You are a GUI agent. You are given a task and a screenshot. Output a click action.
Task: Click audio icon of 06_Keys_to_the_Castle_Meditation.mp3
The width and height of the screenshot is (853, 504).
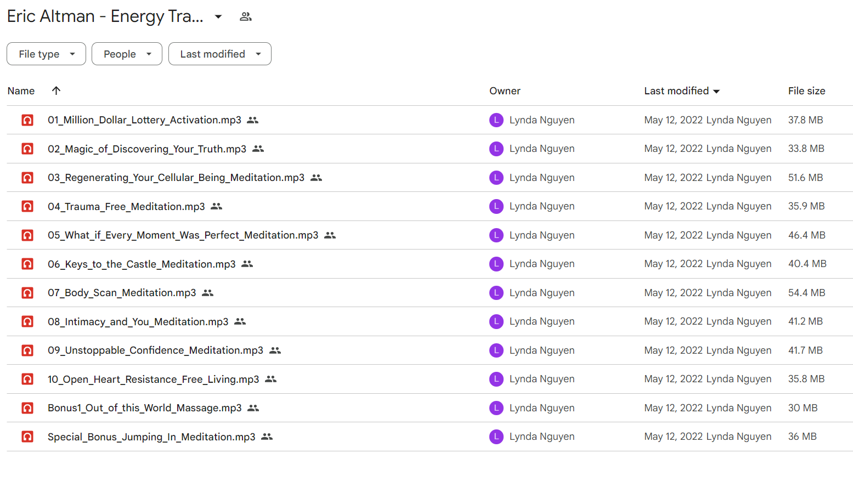click(x=27, y=264)
